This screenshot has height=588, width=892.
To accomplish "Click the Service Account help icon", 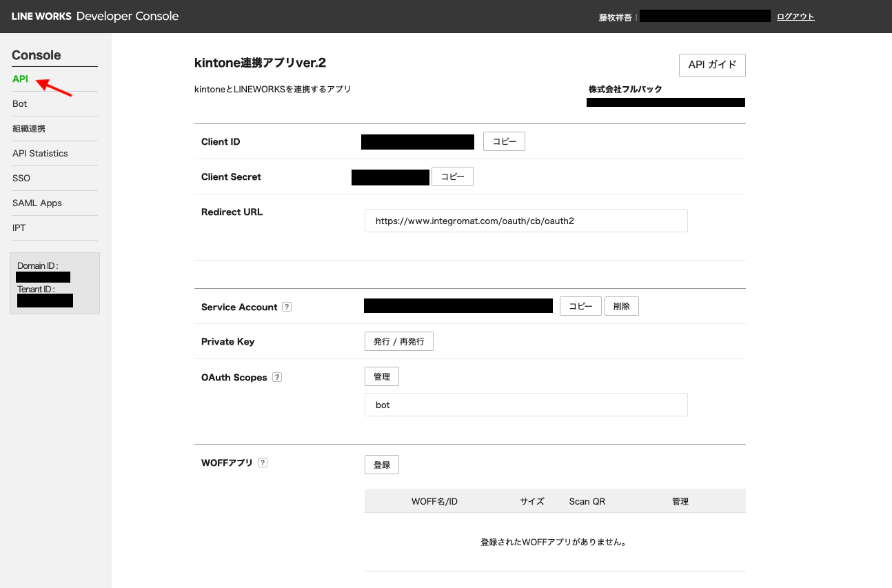I will click(x=287, y=307).
